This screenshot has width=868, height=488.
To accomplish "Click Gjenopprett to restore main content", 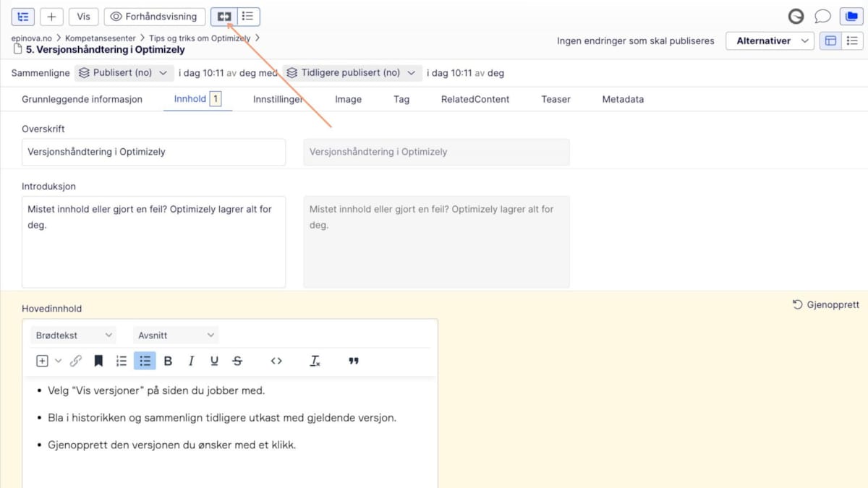I will (x=826, y=305).
